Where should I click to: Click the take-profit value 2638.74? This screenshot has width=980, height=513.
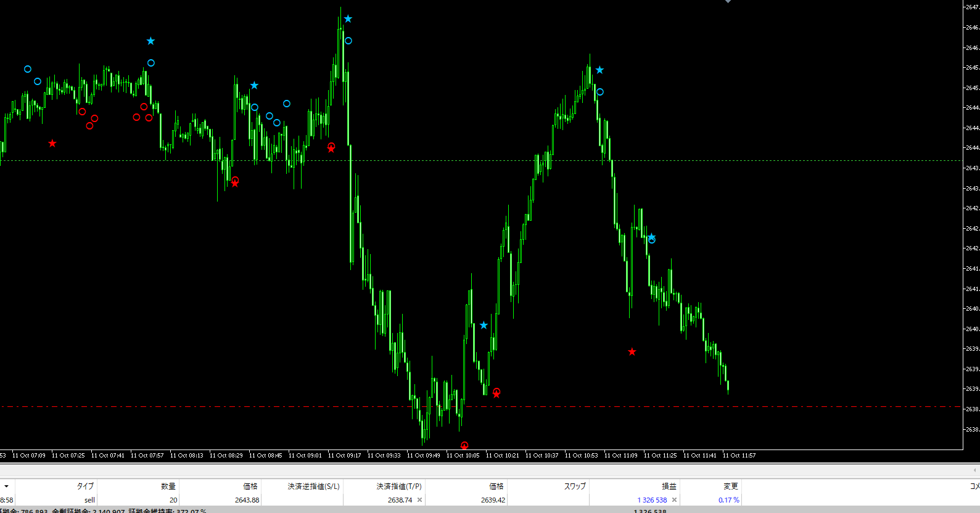(x=400, y=500)
